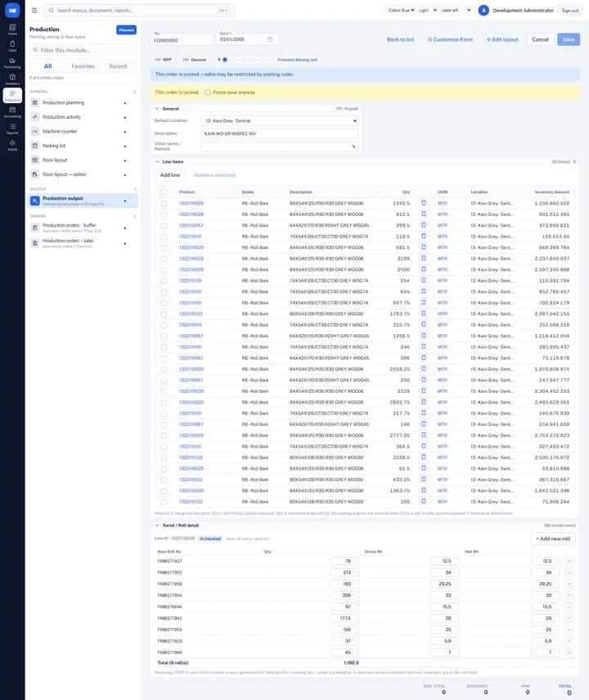Select the checkbox for the 2506 qty row
The image size is (589, 700).
pyautogui.click(x=164, y=269)
